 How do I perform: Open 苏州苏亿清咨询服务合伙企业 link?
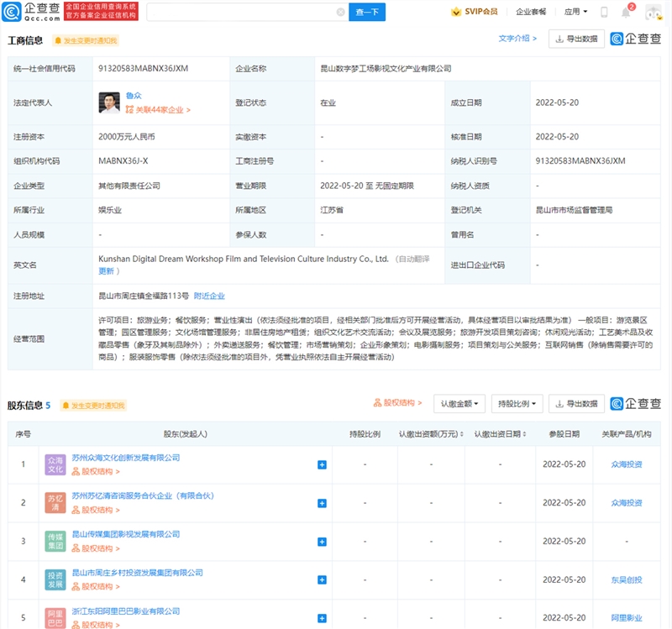[143, 495]
